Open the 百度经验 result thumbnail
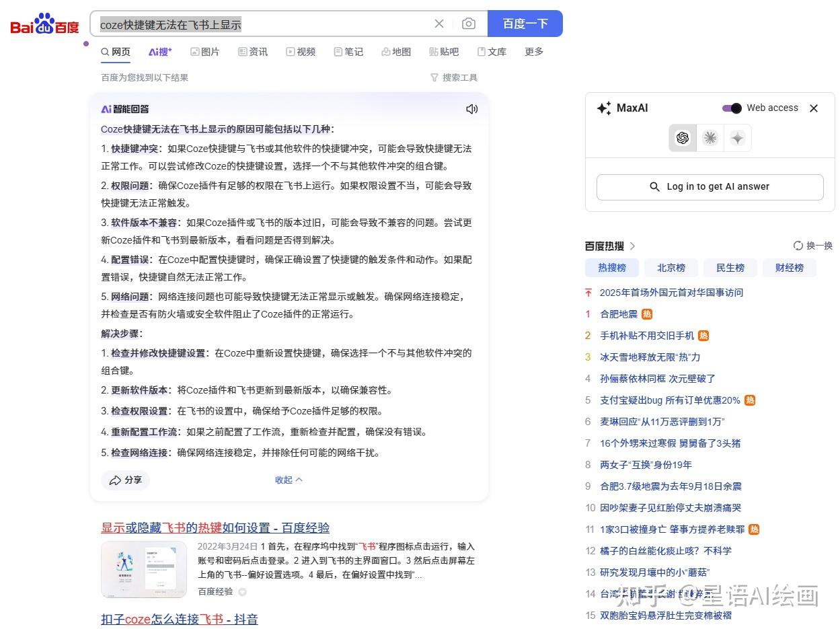The height and width of the screenshot is (629, 840). (144, 570)
